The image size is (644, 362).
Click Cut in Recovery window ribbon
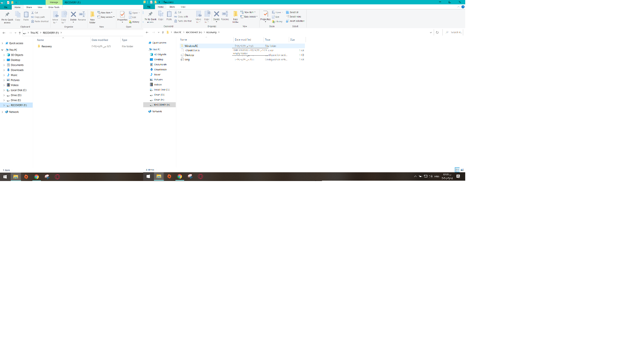pyautogui.click(x=178, y=12)
